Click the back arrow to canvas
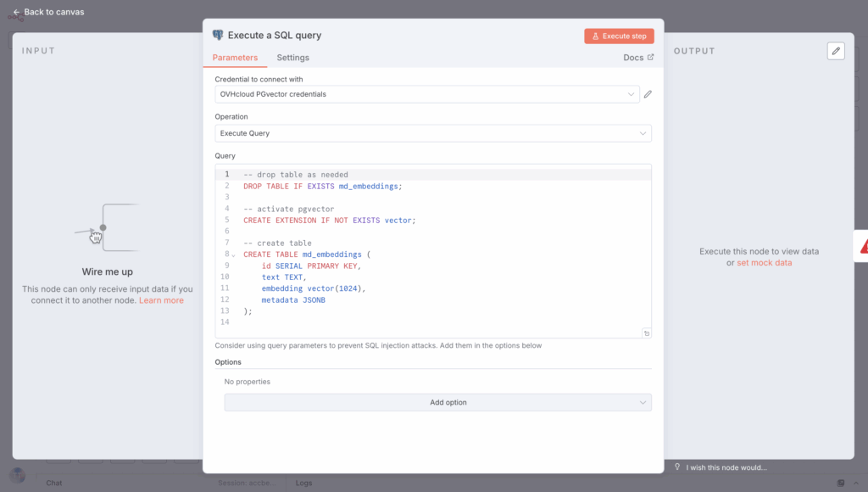Screen dimensions: 868x492 coord(16,12)
